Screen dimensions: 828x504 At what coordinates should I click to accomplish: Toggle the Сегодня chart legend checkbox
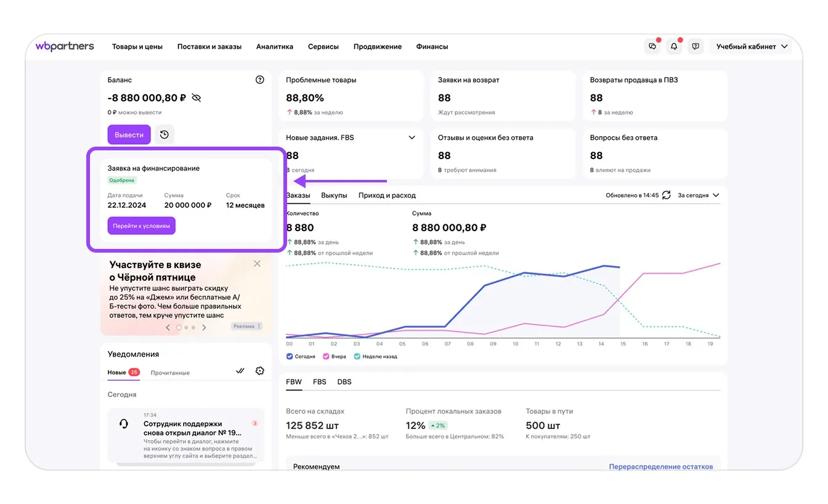(x=290, y=356)
